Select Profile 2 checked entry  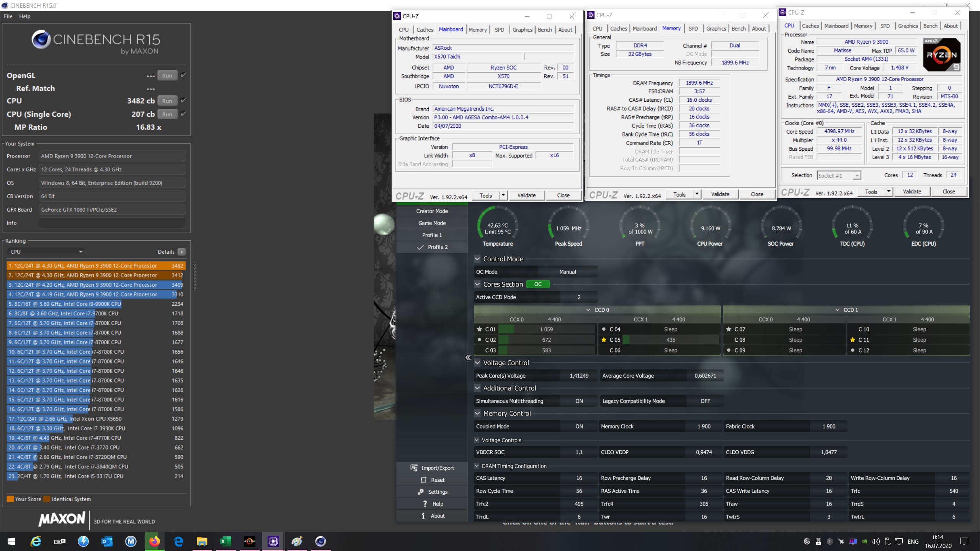432,247
